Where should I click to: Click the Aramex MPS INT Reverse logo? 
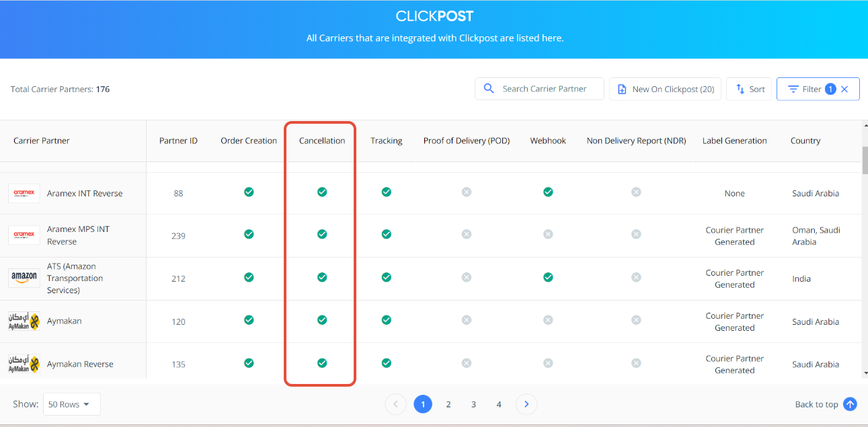[24, 235]
